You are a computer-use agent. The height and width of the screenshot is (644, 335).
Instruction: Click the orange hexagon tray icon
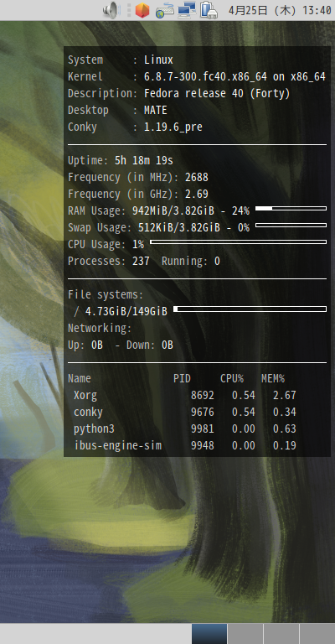click(x=142, y=10)
